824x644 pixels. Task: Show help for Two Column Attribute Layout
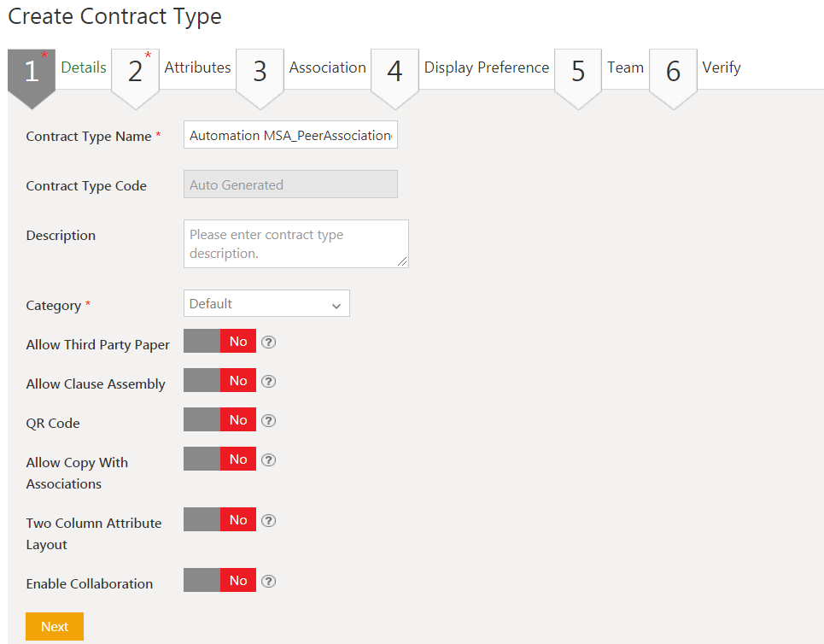(268, 521)
